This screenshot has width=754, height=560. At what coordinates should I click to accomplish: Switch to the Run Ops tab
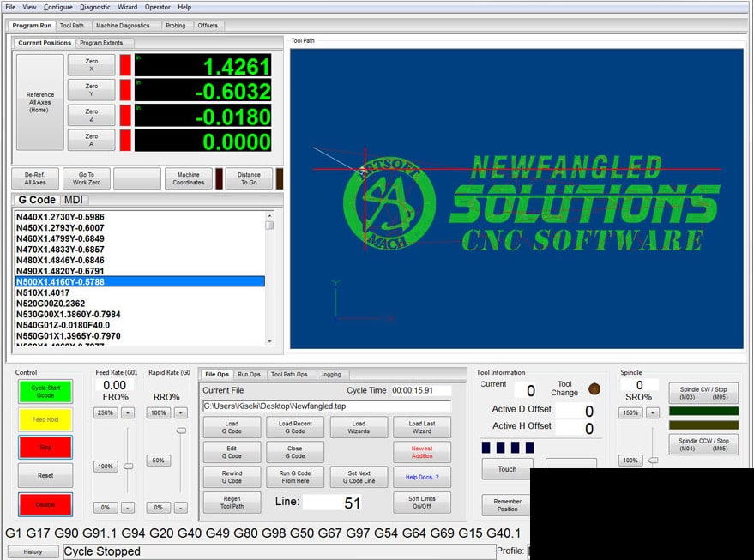pos(249,375)
